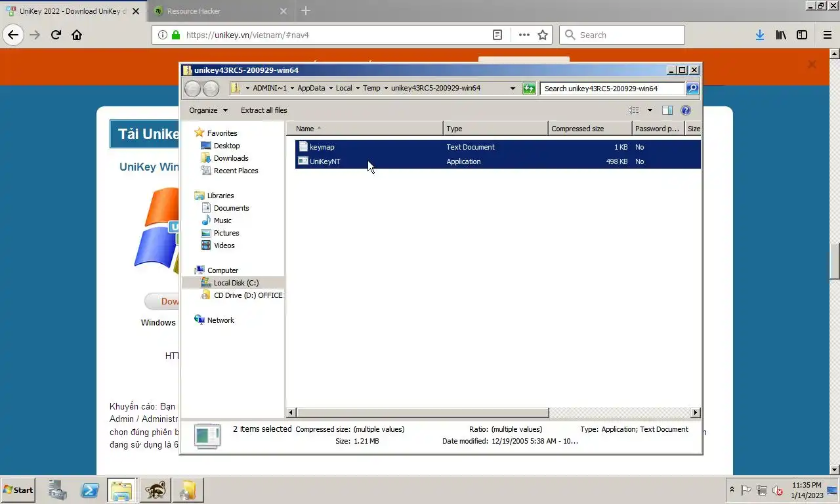Viewport: 840px width, 504px height.
Task: Click the Explorer search magnifier icon
Action: [x=692, y=88]
